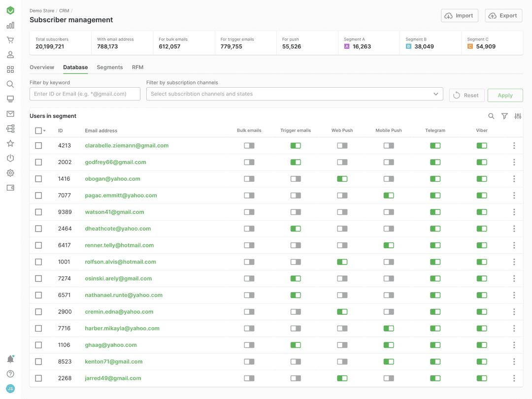Open the column settings sliders icon
Screen dimensions: 532x399
click(x=518, y=116)
